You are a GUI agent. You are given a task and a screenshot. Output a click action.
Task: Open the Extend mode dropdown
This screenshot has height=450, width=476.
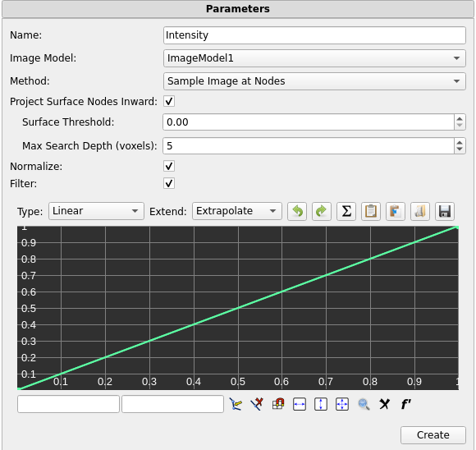[x=237, y=211]
